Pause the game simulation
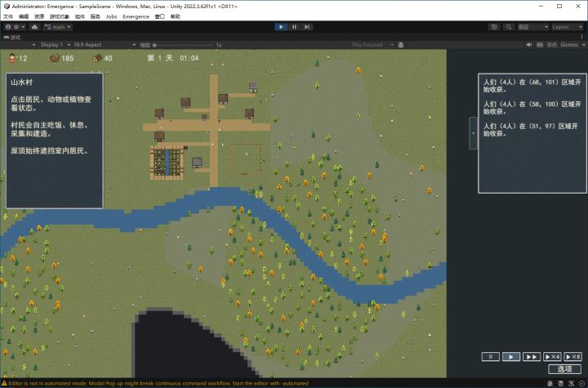Image resolution: width=588 pixels, height=388 pixels. click(x=491, y=356)
